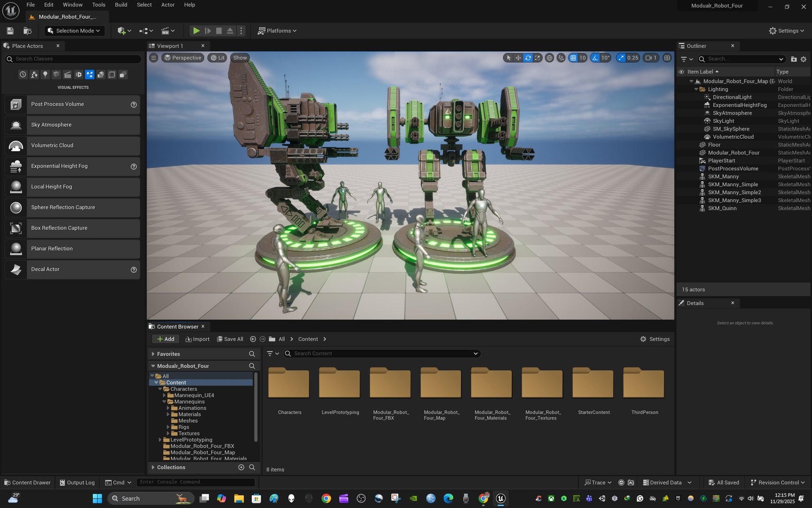Select the Cinematic clapperboard category
The image size is (812, 508).
(67, 74)
